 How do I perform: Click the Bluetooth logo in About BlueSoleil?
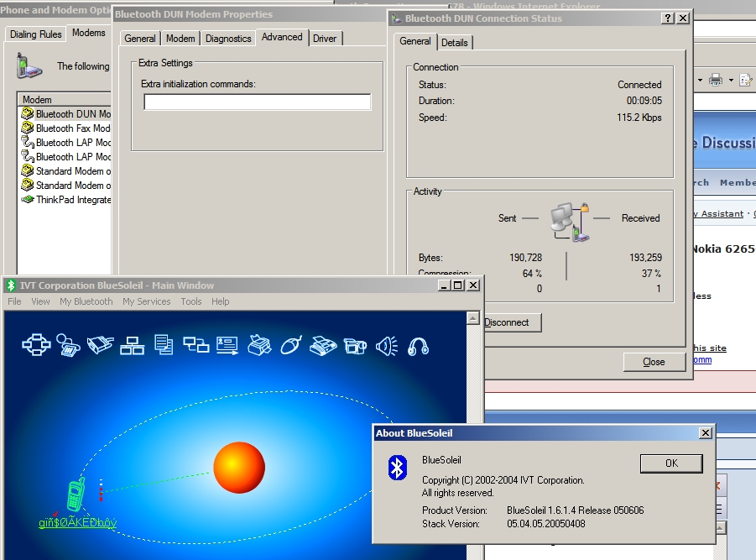(397, 468)
